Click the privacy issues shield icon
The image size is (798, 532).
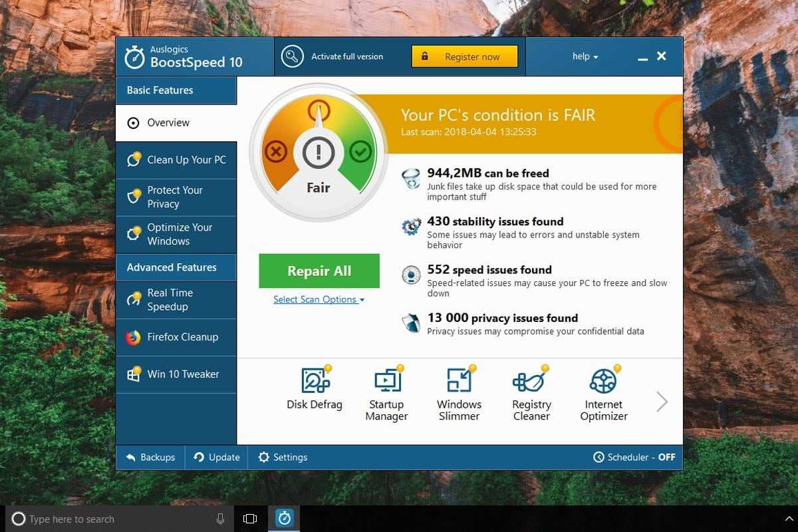click(411, 323)
